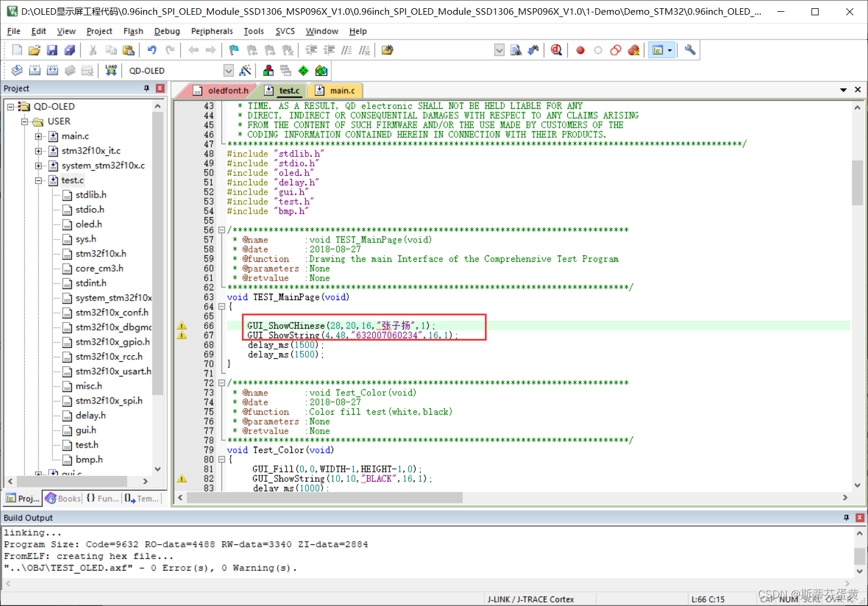Image resolution: width=868 pixels, height=606 pixels.
Task: Switch to the main.c editor tab
Action: [335, 91]
